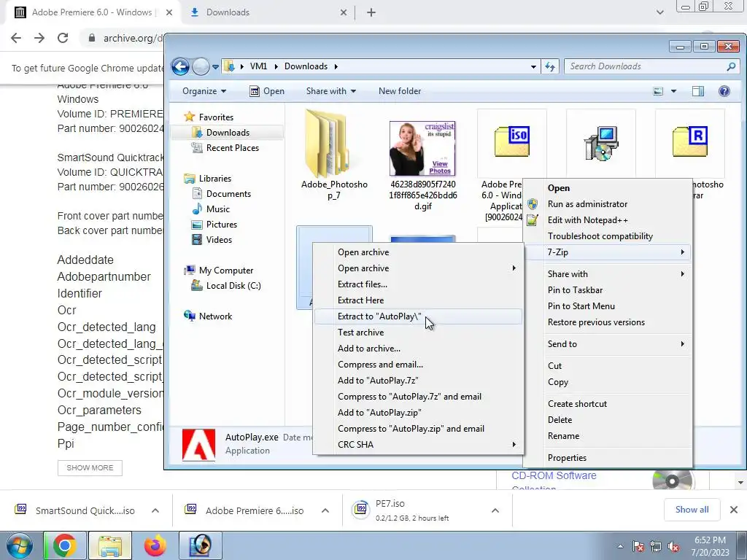Click the help question mark icon in Explorer

[724, 91]
